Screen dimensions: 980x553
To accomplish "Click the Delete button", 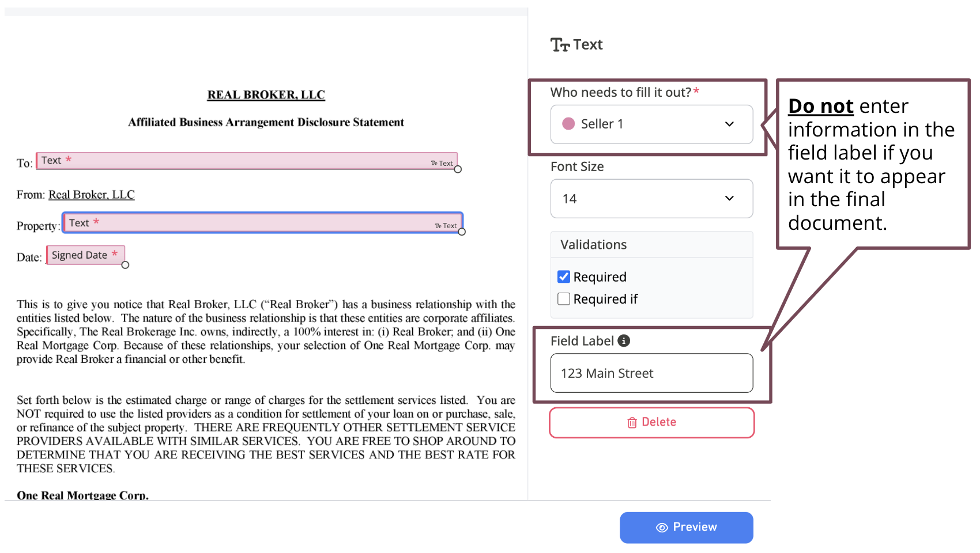I will (x=651, y=422).
